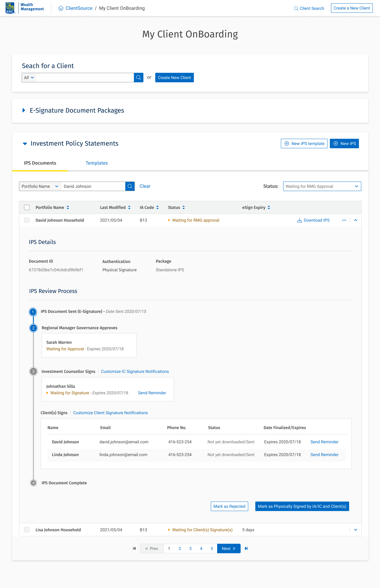This screenshot has width=380, height=588.
Task: Switch to the Templates tab
Action: 96,163
